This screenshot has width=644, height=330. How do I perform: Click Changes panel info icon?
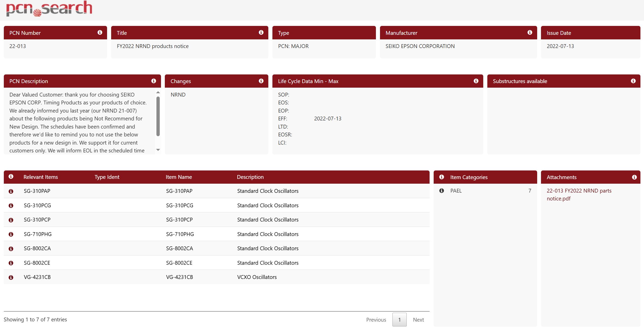[x=261, y=81]
